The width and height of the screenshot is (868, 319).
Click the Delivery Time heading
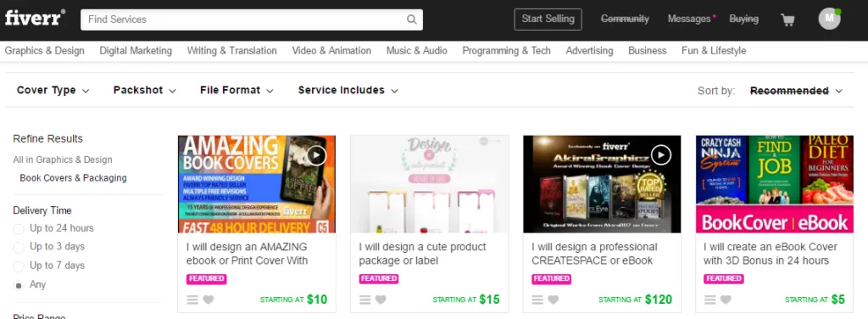[42, 210]
